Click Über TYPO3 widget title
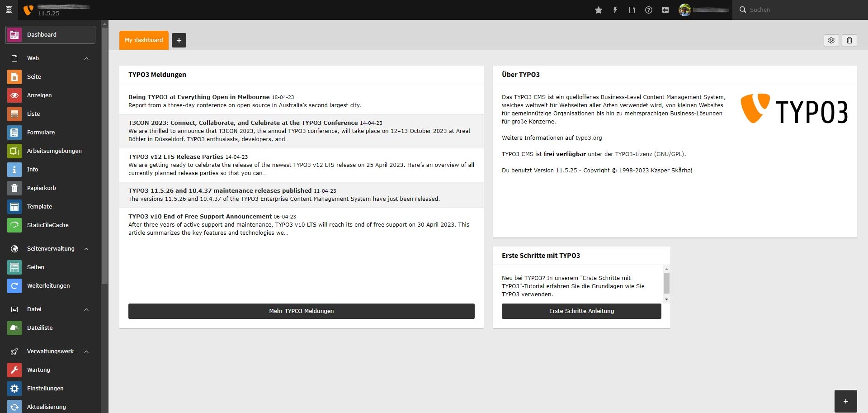The image size is (868, 413). (521, 75)
